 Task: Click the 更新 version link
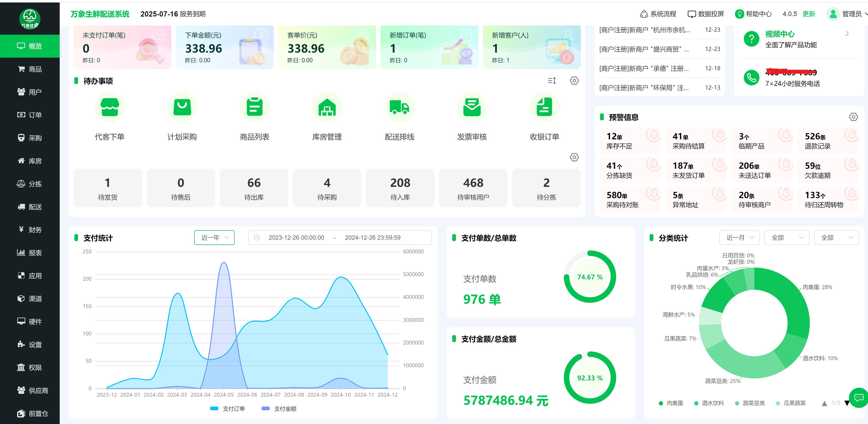[809, 14]
